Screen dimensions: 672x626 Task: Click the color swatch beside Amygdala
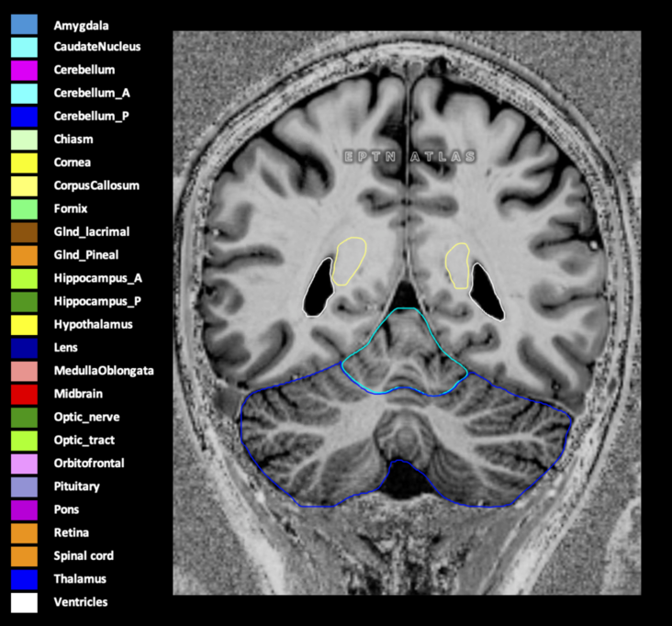click(24, 24)
